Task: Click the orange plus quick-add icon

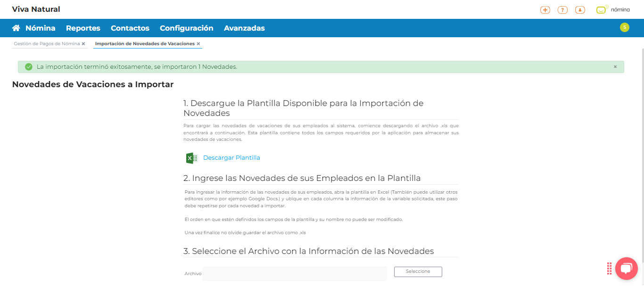Action: 545,10
